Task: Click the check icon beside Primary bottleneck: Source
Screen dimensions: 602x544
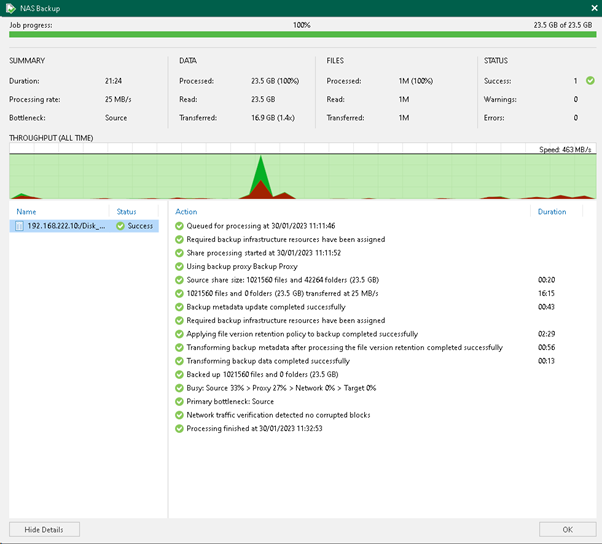Action: 179,402
